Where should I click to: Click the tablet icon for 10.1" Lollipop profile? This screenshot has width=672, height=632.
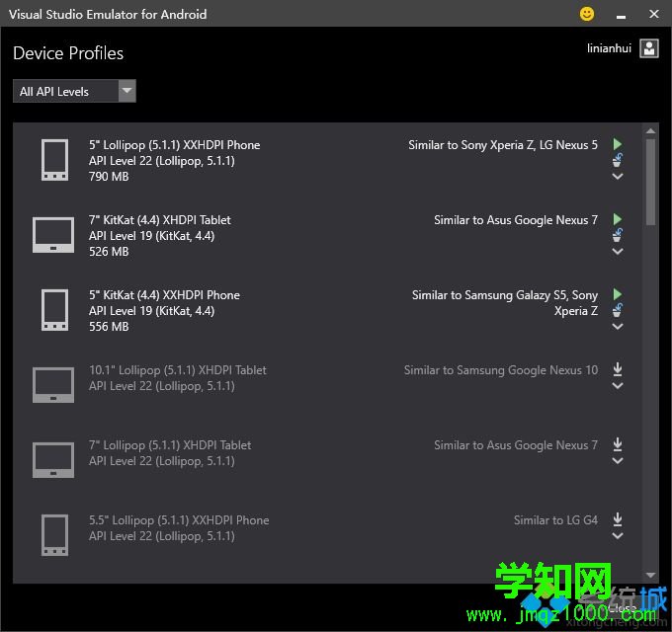[x=53, y=385]
